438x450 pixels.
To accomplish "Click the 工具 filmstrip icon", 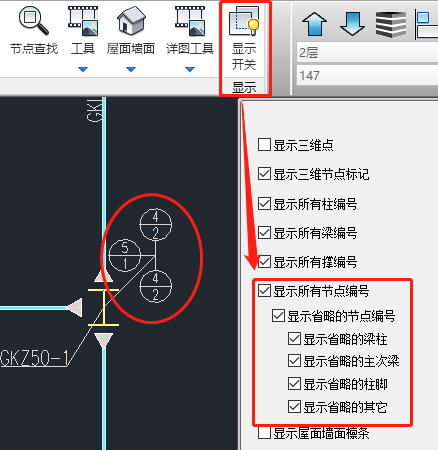I will 83,21.
